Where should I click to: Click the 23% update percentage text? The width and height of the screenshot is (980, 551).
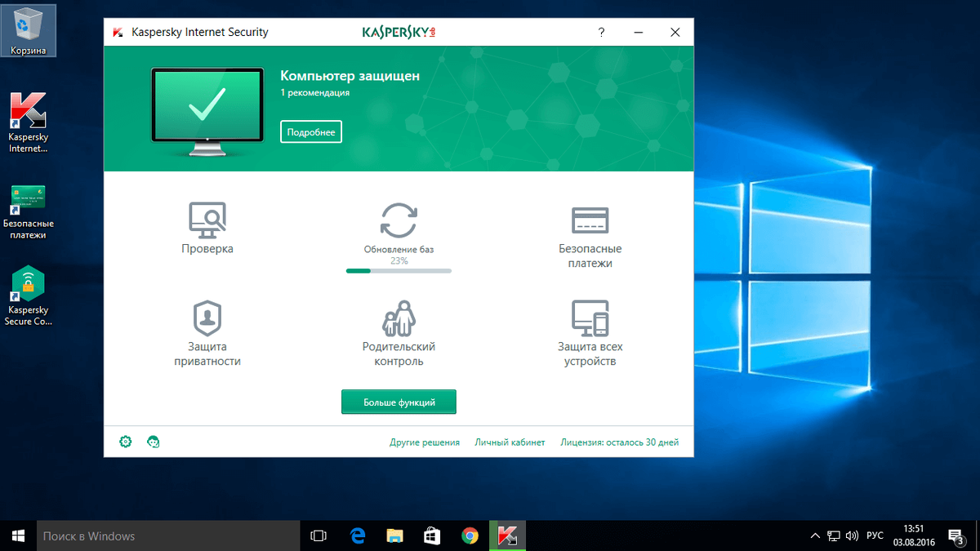(x=399, y=261)
